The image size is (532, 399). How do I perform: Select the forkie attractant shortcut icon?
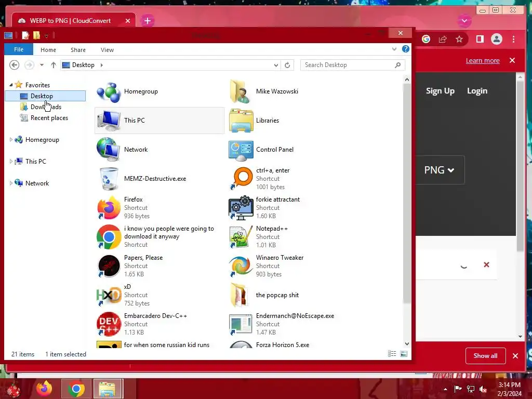[x=241, y=208]
